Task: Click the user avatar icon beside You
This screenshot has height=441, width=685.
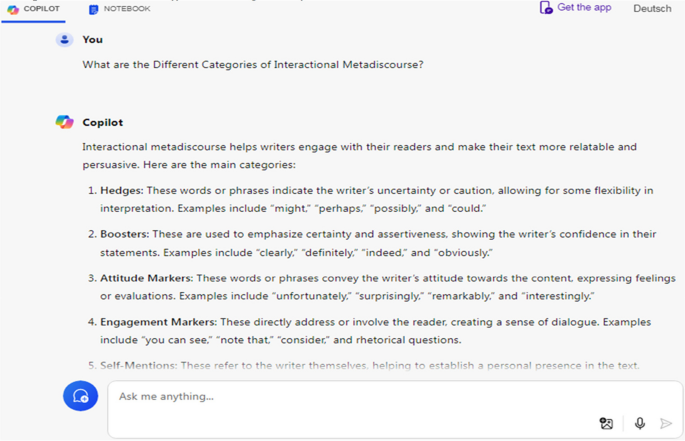Action: coord(65,40)
